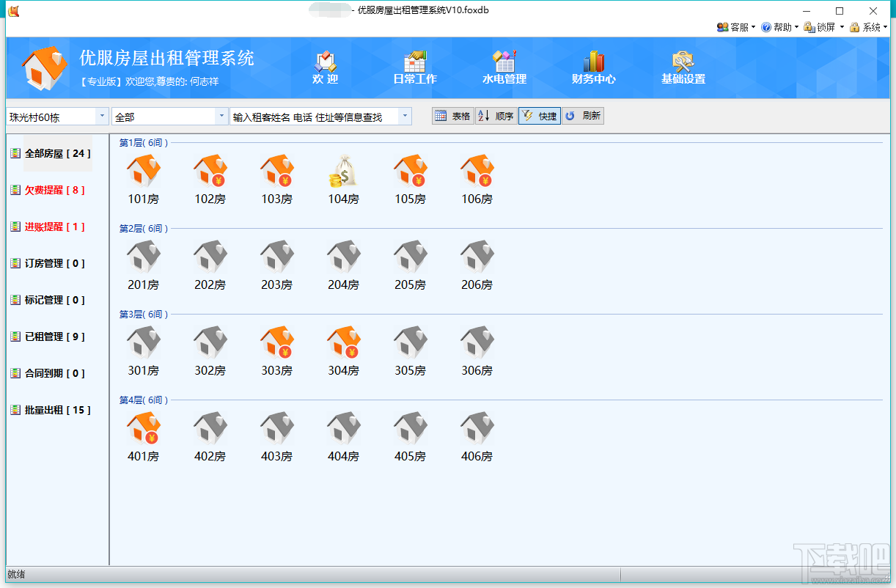Click the 刷新 refresh button
The image size is (896, 588).
pos(583,116)
